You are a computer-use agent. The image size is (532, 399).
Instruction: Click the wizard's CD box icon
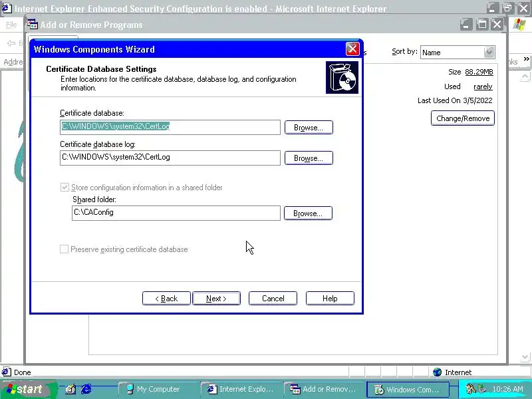(x=342, y=77)
